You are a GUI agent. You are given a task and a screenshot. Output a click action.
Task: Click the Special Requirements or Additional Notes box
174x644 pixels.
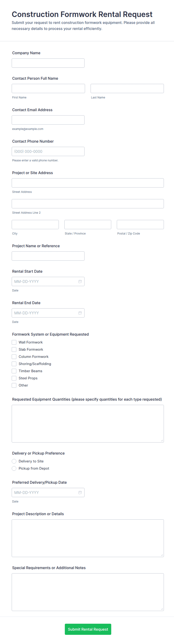[88, 592]
